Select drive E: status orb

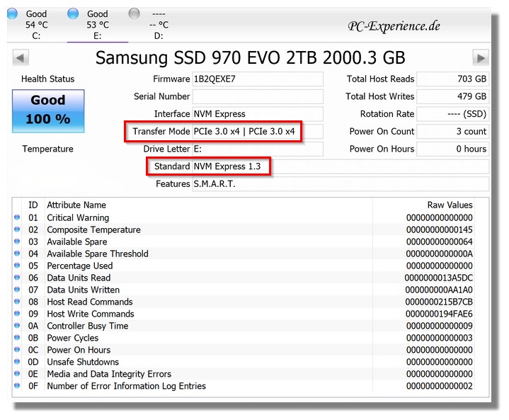[74, 13]
